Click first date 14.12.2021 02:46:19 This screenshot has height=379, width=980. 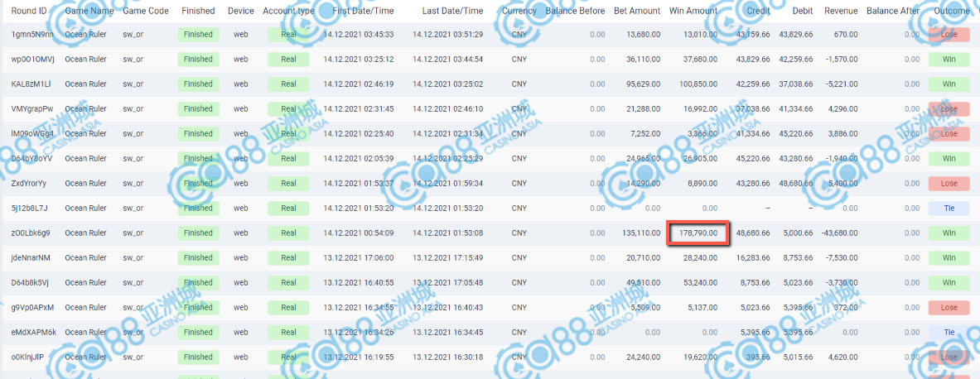coord(359,84)
